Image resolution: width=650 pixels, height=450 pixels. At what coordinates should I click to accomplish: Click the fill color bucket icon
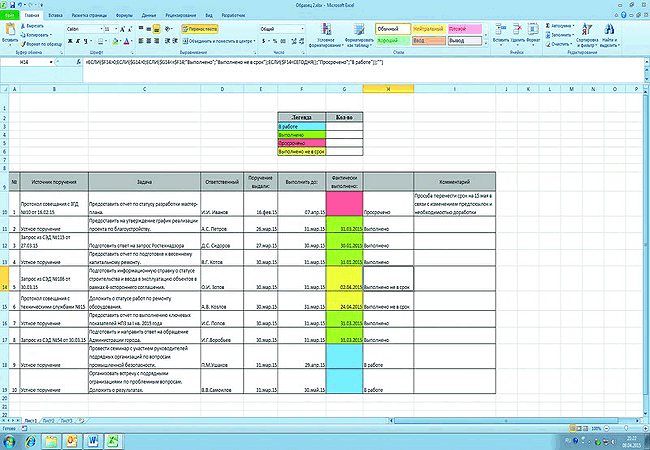115,41
